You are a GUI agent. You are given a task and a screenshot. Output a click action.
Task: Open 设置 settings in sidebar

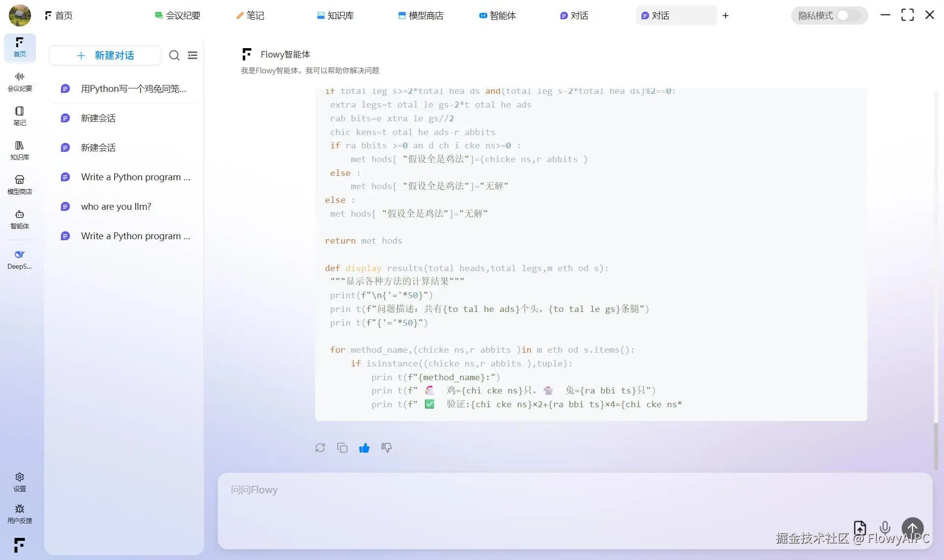[x=20, y=481]
